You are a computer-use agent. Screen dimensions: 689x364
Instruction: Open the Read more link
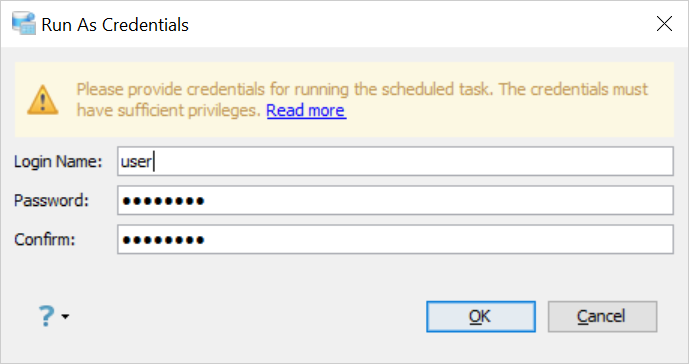pyautogui.click(x=306, y=110)
